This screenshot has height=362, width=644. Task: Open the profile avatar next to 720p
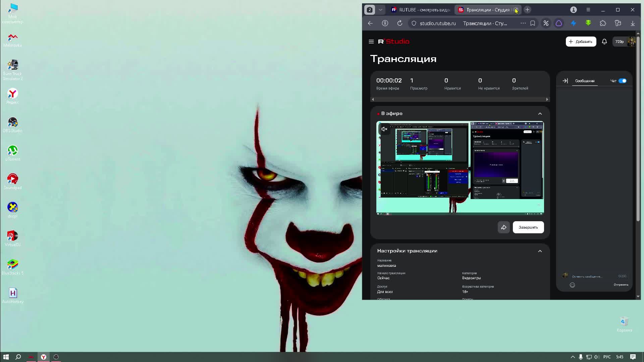point(631,42)
